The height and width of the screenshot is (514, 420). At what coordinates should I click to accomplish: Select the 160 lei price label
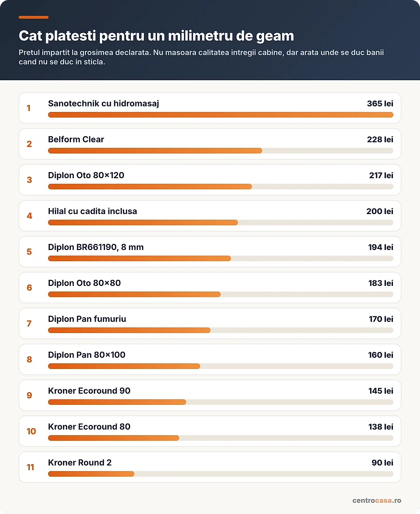click(380, 354)
